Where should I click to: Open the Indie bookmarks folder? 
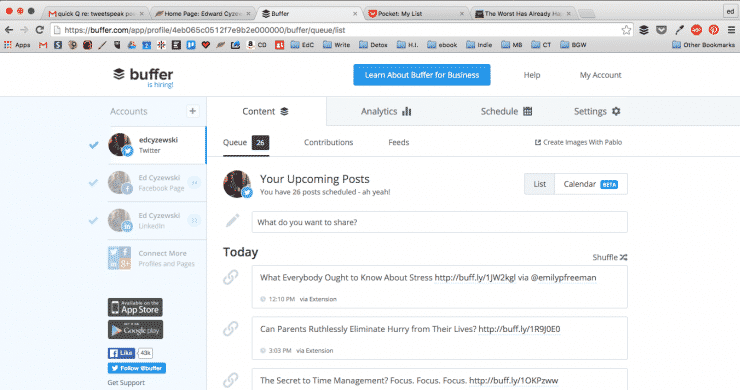click(479, 45)
